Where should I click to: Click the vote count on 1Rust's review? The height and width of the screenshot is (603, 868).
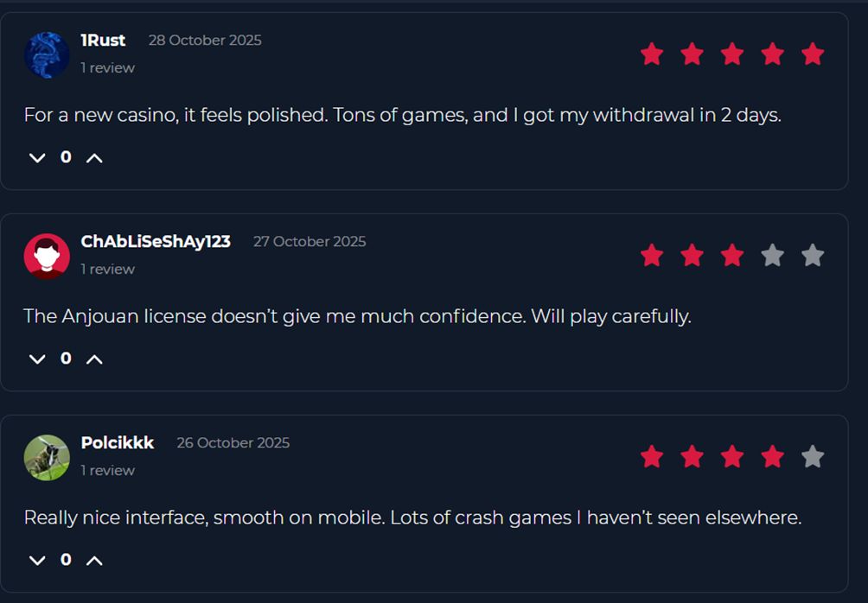tap(66, 157)
